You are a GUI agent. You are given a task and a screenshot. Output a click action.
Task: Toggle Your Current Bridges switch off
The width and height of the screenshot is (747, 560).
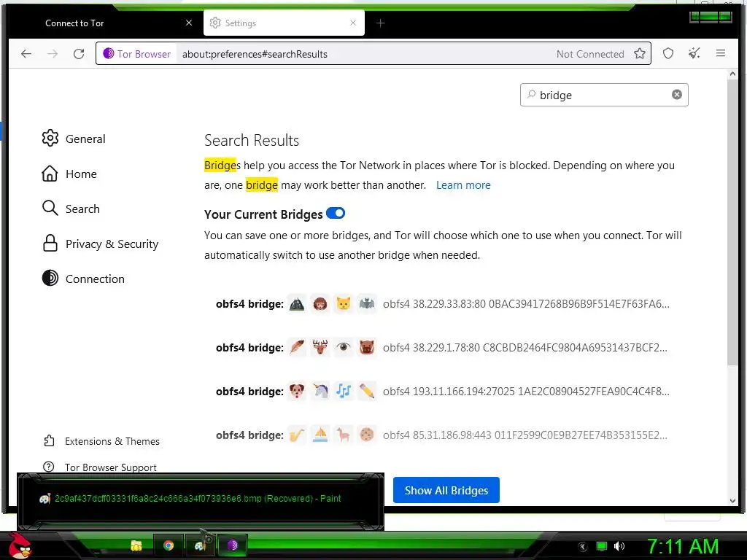[x=336, y=213]
